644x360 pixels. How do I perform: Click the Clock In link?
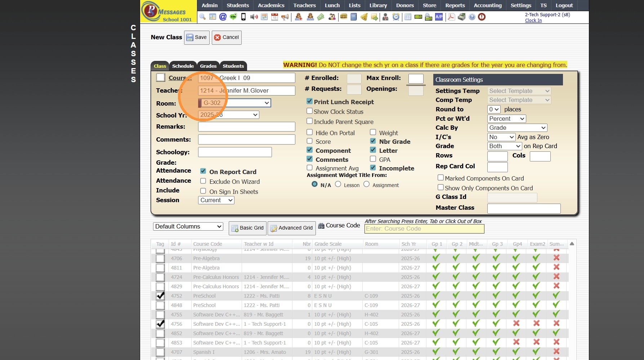(x=533, y=21)
